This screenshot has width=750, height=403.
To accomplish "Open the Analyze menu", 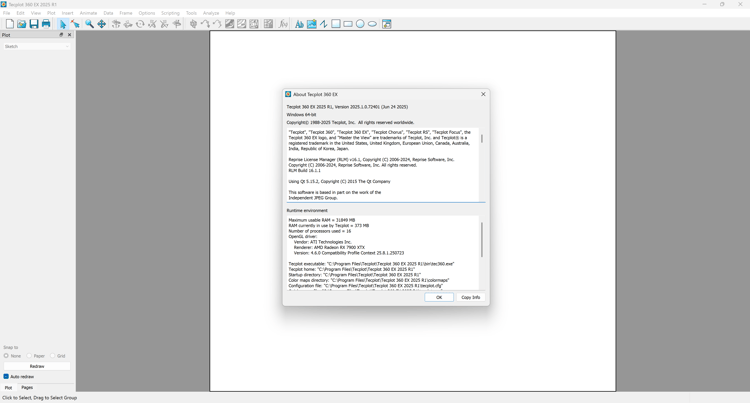I will click(x=211, y=13).
